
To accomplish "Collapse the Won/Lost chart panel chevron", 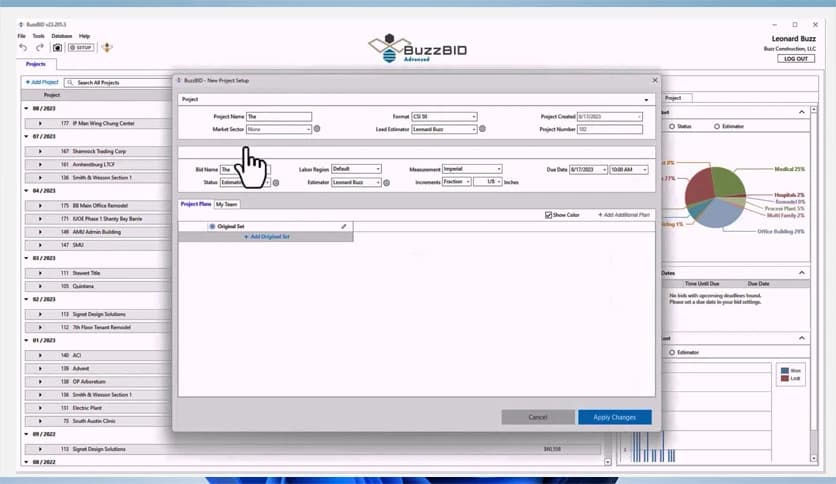I will pos(801,338).
